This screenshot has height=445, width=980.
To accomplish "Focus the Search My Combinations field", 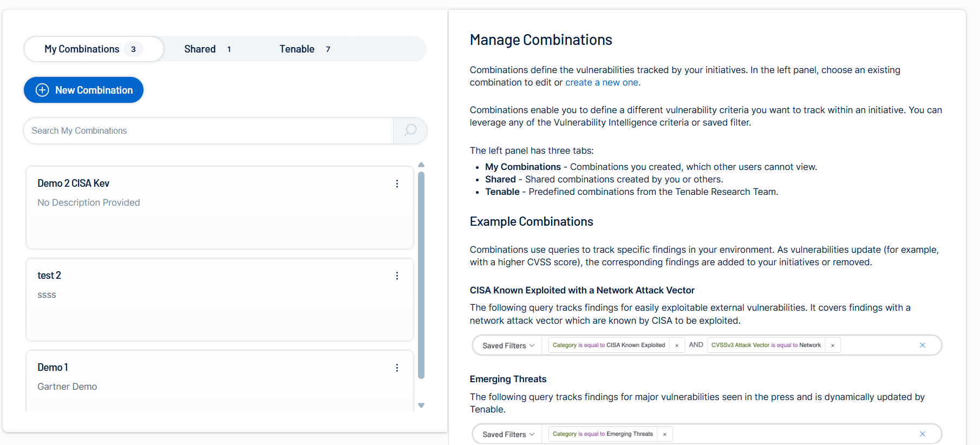I will pos(208,130).
